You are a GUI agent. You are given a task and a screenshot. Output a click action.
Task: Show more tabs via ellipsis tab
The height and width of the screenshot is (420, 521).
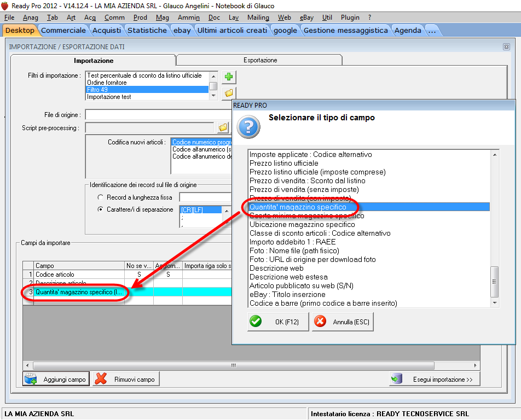point(432,30)
